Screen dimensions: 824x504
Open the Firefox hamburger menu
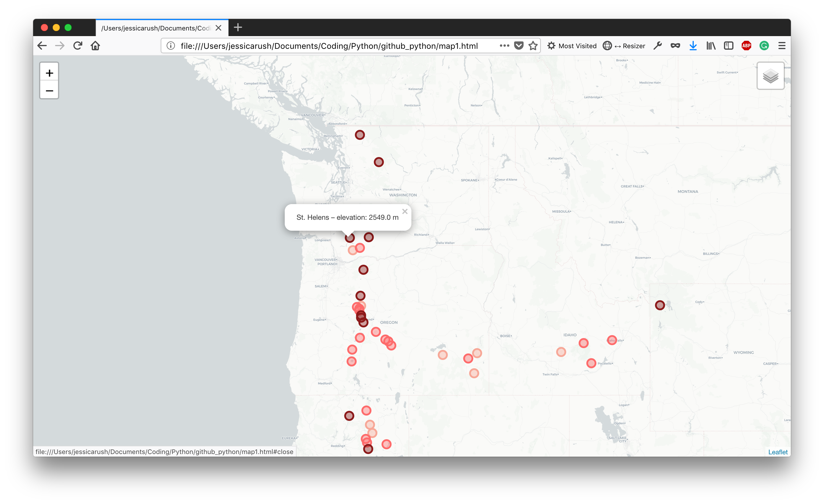point(782,46)
